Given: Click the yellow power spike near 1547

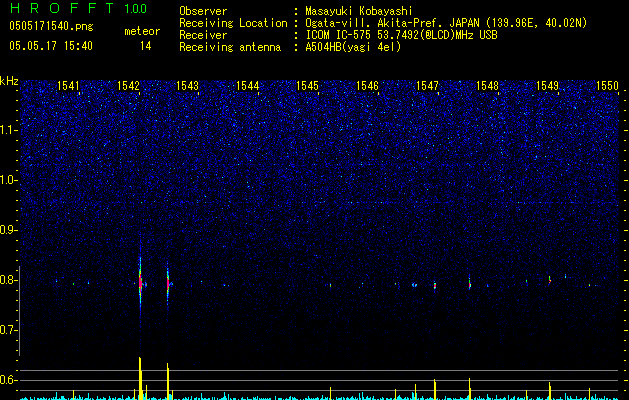Looking at the screenshot, I should pyautogui.click(x=435, y=389).
